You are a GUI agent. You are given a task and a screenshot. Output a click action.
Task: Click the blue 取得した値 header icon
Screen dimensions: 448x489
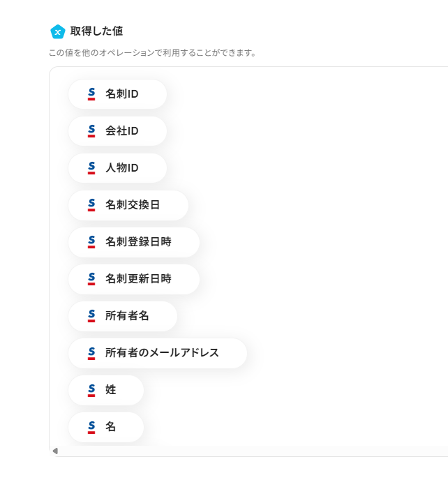click(58, 31)
